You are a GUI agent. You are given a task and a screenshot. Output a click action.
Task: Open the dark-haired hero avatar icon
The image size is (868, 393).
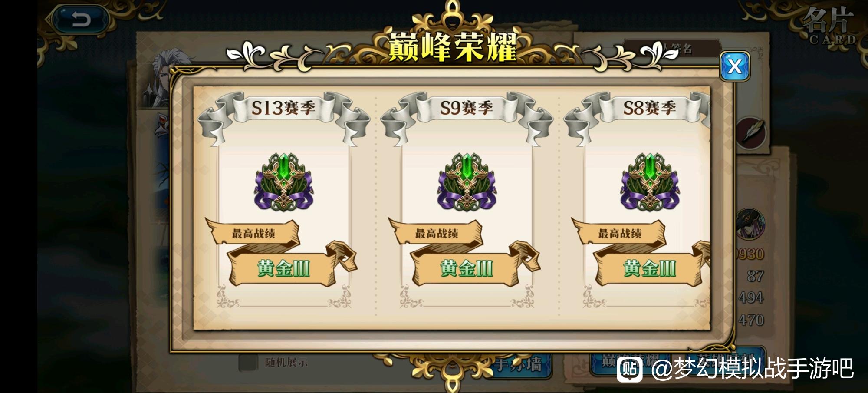pos(751,224)
